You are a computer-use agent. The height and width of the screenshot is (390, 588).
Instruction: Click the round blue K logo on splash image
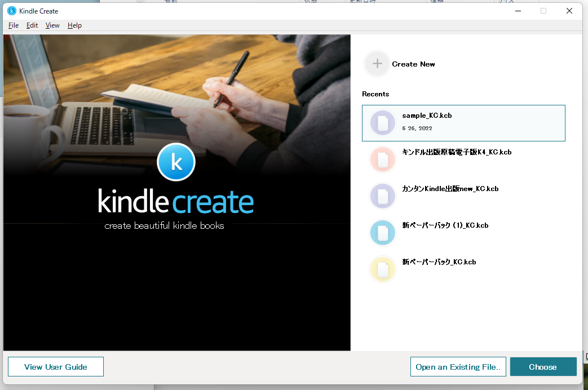176,162
